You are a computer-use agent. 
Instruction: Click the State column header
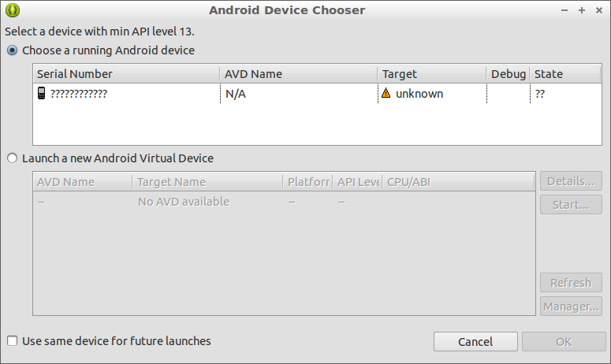561,74
